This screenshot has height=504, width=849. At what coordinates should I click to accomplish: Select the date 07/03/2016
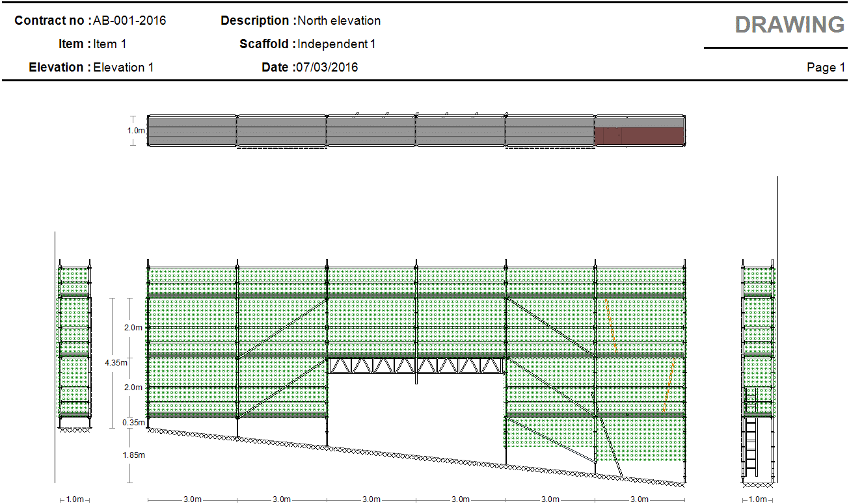click(327, 68)
